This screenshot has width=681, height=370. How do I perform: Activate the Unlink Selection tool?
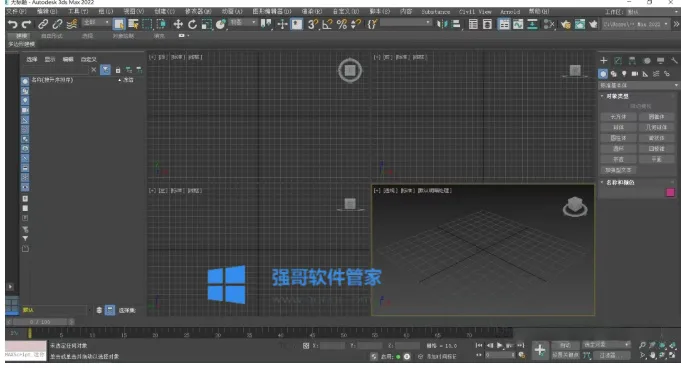click(57, 24)
